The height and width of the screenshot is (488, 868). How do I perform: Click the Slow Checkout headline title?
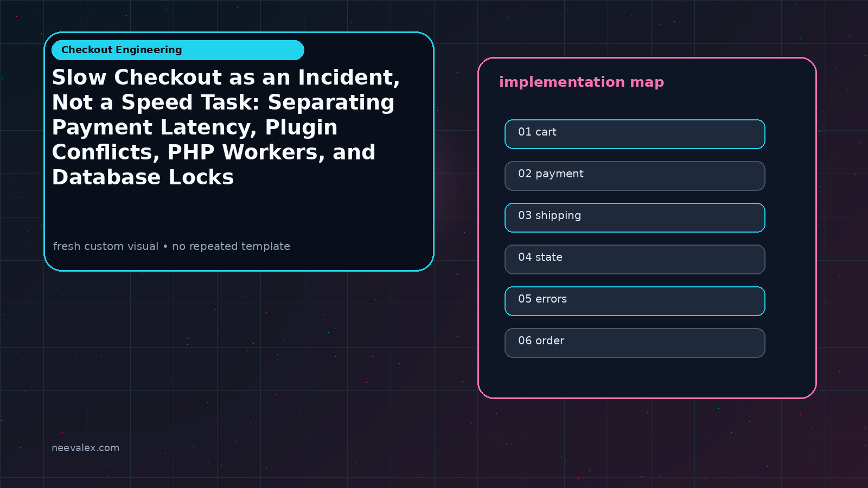226,127
